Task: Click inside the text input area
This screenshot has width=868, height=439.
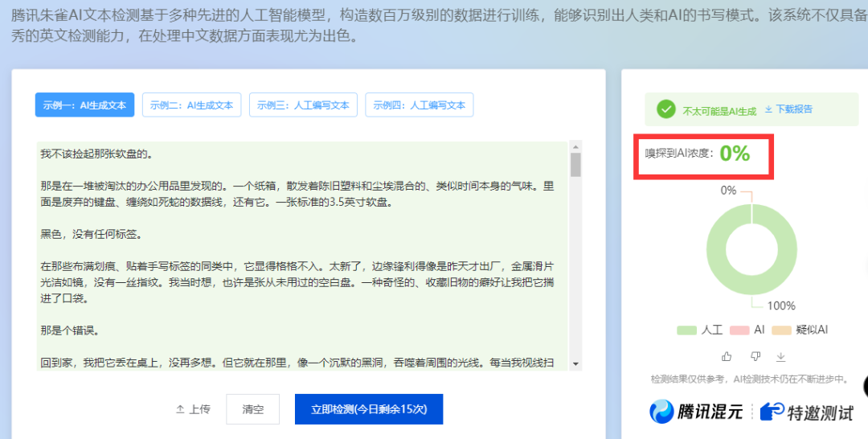Action: pos(303,256)
